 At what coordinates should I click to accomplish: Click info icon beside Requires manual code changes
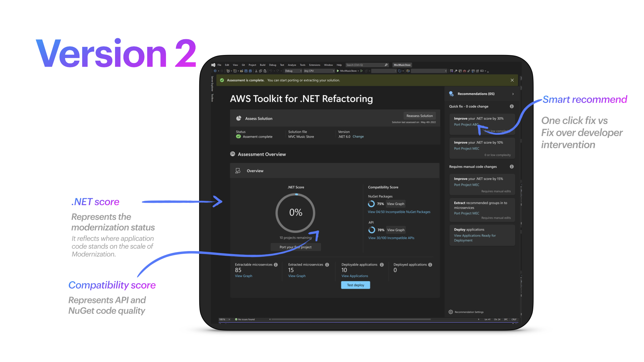pos(512,167)
